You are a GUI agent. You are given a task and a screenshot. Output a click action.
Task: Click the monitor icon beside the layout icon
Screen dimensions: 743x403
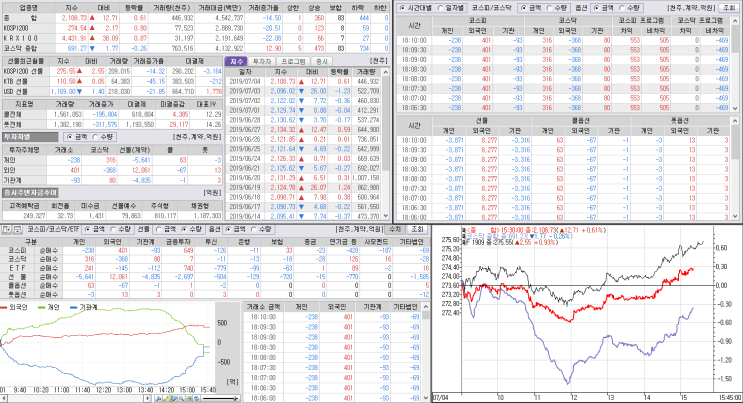coord(17,229)
